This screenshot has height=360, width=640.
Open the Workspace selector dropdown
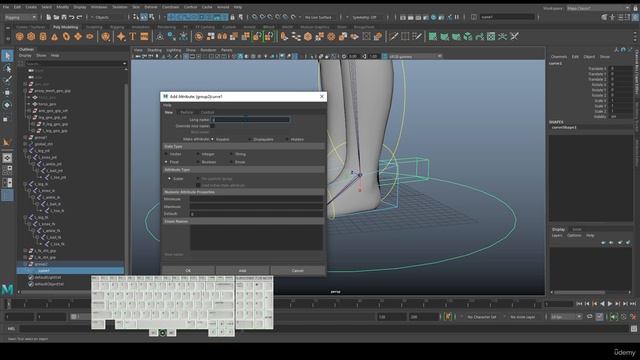pyautogui.click(x=598, y=8)
